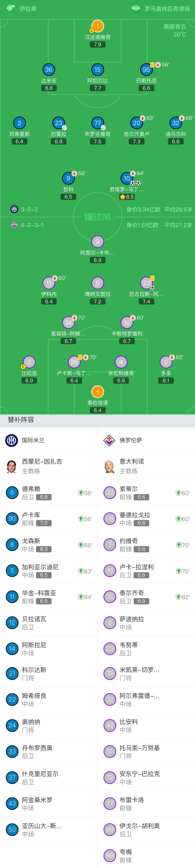Screen dimensions: 195x868
Task: Open 布罗佐维奇's player name label
Action: point(98,134)
